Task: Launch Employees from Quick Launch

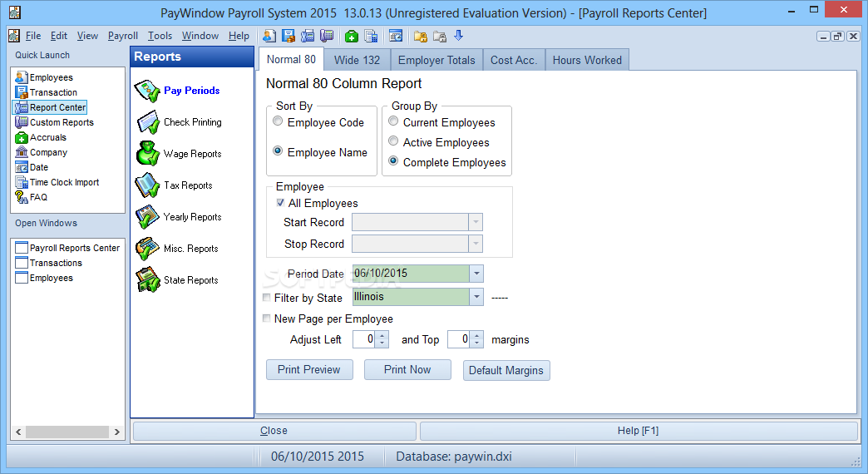Action: point(44,77)
